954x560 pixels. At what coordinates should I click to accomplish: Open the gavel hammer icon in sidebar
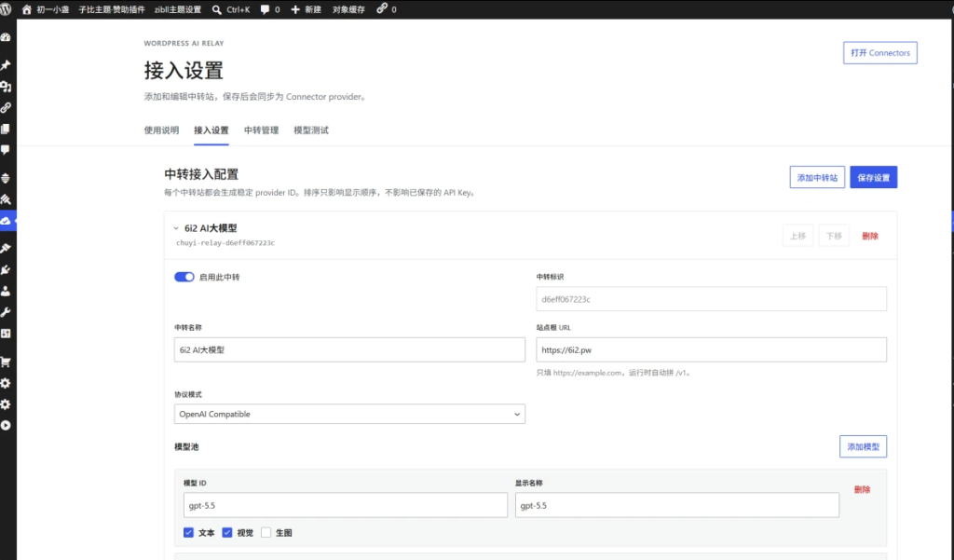(x=6, y=199)
